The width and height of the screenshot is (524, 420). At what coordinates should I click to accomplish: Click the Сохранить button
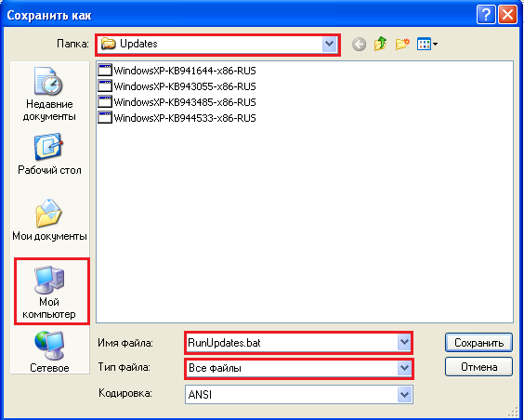point(478,343)
